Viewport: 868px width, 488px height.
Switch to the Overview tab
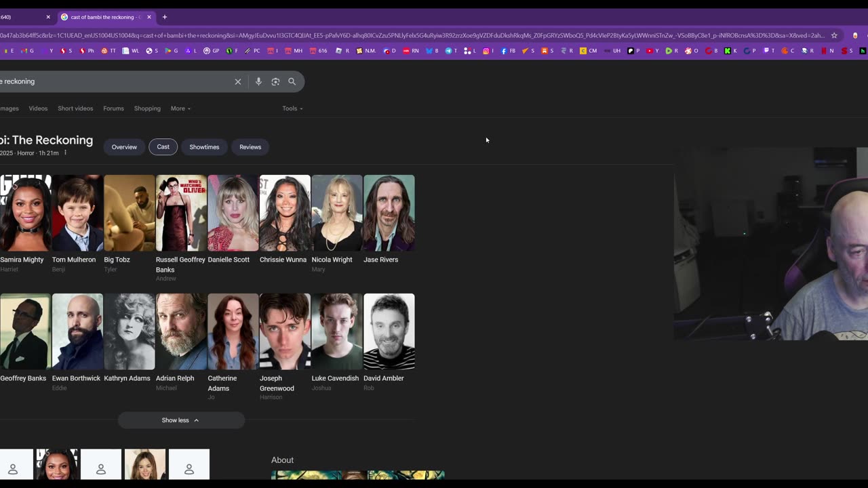124,147
